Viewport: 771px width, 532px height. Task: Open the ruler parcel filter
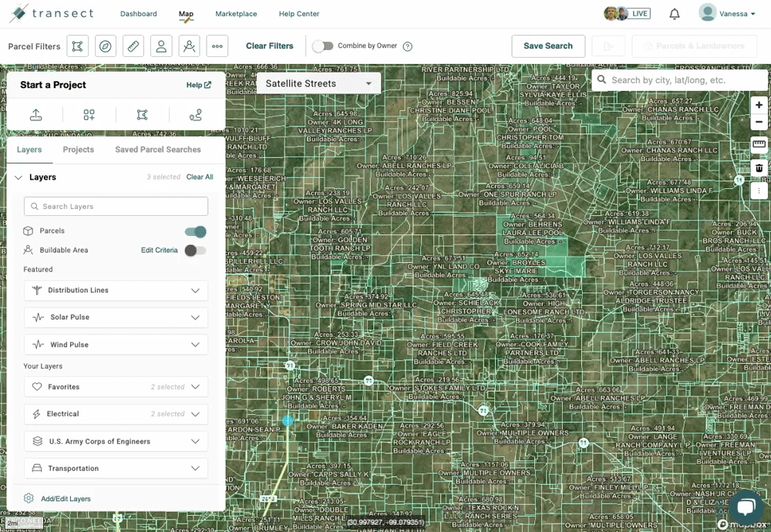tap(133, 46)
